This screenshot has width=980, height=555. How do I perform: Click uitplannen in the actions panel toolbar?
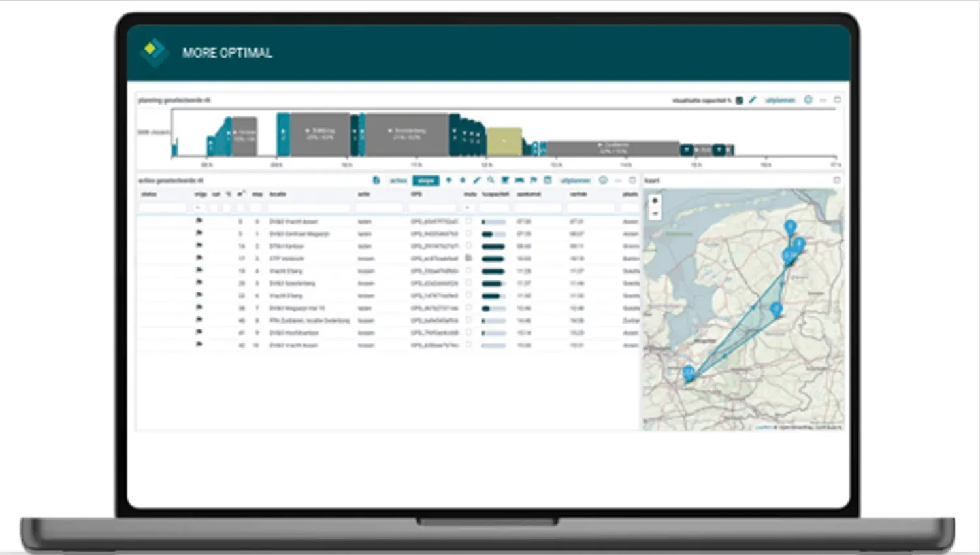click(576, 180)
